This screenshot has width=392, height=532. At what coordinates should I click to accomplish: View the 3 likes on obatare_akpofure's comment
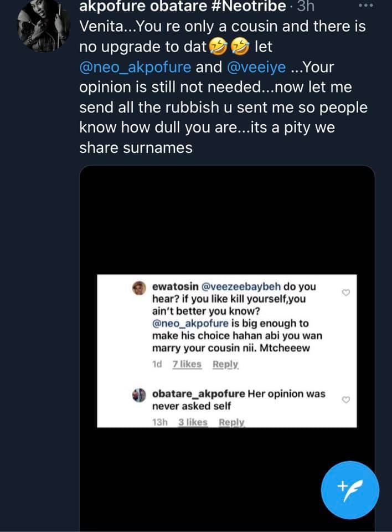click(x=193, y=422)
